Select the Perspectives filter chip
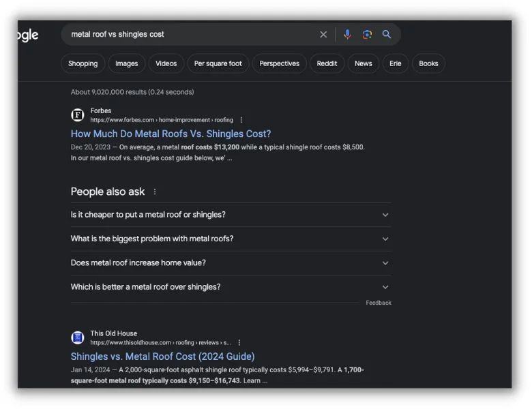This screenshot has width=532, height=409. click(279, 63)
